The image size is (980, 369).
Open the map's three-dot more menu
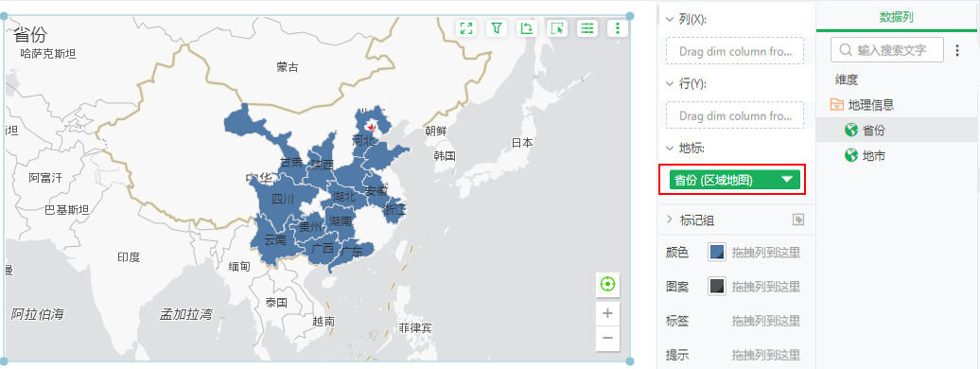tap(618, 28)
